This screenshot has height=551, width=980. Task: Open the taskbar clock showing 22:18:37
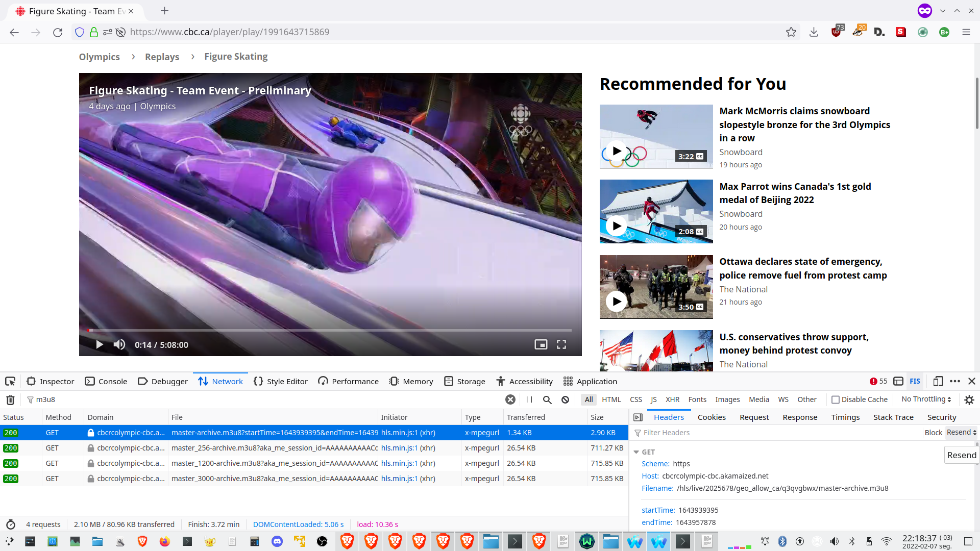coord(927,541)
